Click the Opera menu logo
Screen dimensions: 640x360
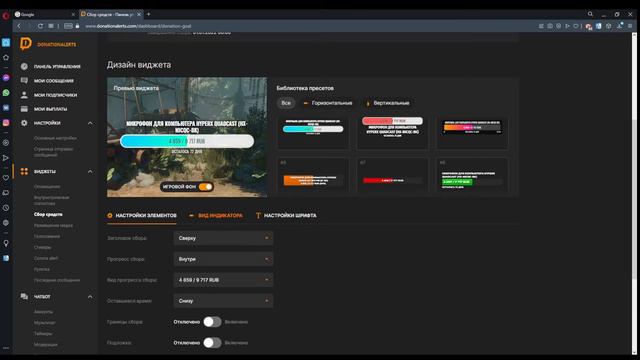[x=6, y=16]
